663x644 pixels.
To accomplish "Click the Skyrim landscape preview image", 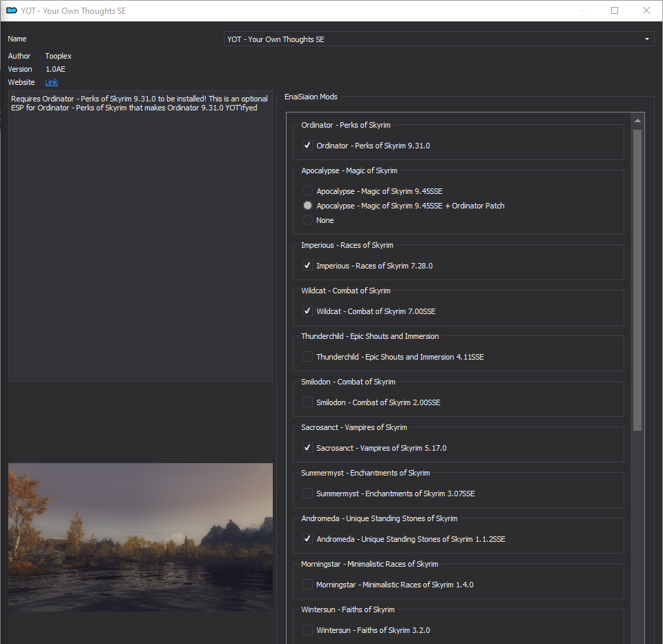I will coord(140,537).
